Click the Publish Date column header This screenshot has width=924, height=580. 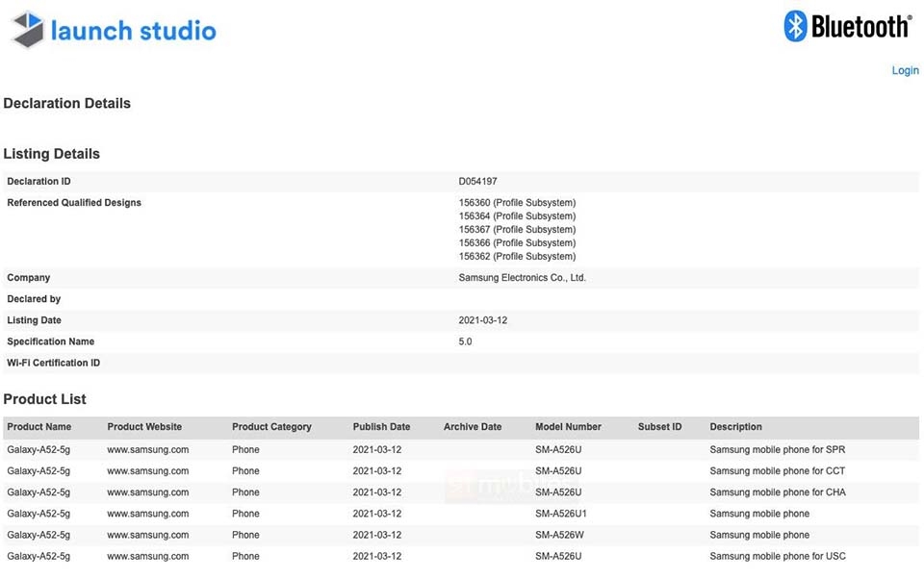[x=381, y=427]
